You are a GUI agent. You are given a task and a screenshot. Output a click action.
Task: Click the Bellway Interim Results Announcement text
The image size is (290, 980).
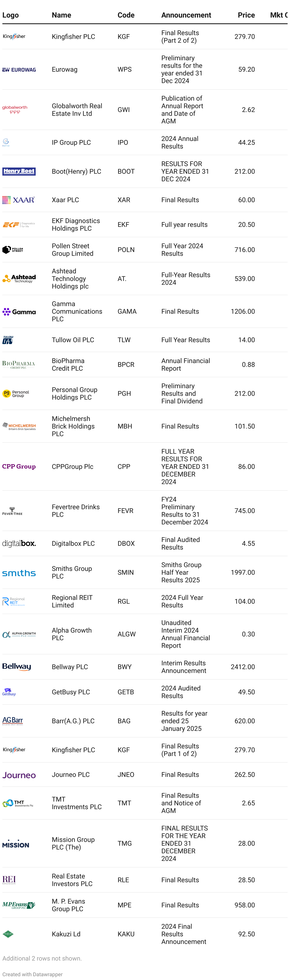pos(184,667)
